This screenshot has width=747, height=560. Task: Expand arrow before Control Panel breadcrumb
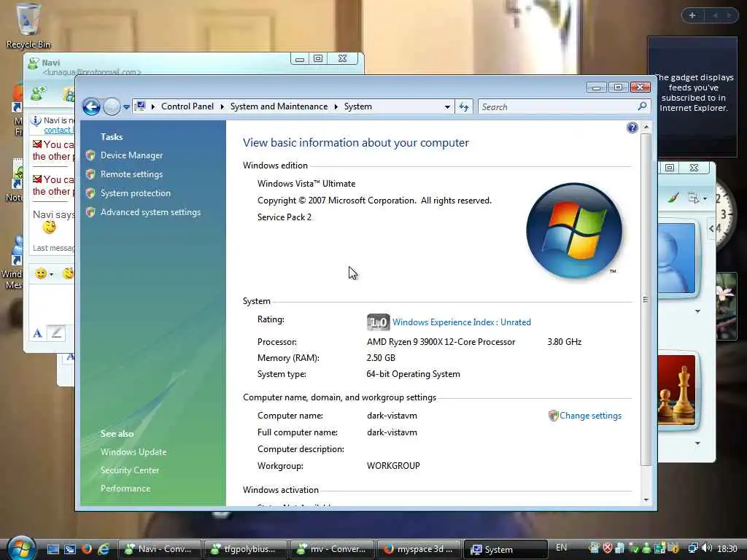[153, 106]
